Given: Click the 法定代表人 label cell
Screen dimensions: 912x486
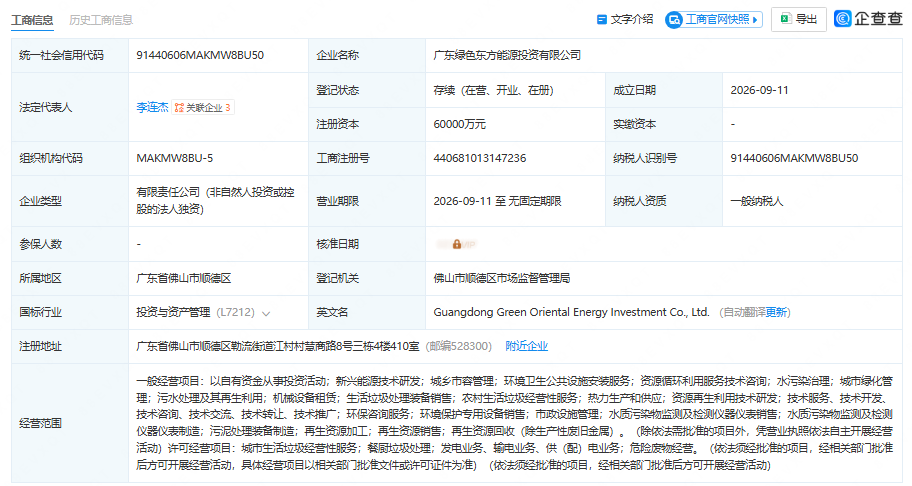Looking at the screenshot, I should pyautogui.click(x=70, y=107).
